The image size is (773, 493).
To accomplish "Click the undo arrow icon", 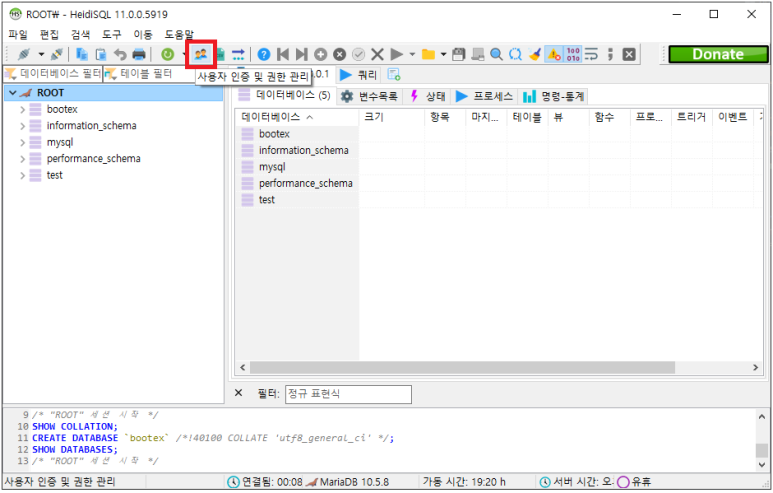I will 120,54.
